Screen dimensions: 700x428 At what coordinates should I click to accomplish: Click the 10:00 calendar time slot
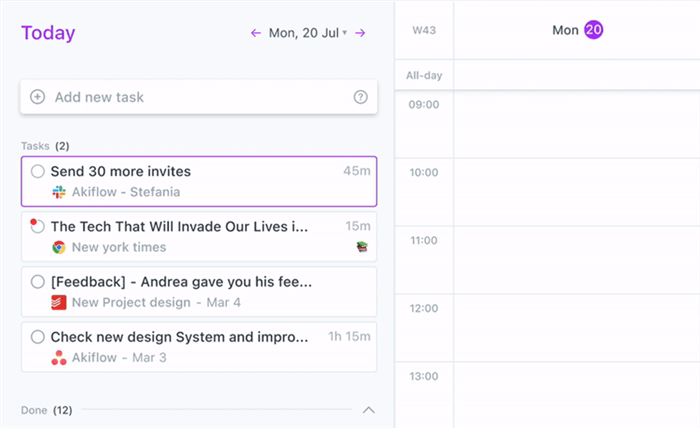click(577, 192)
